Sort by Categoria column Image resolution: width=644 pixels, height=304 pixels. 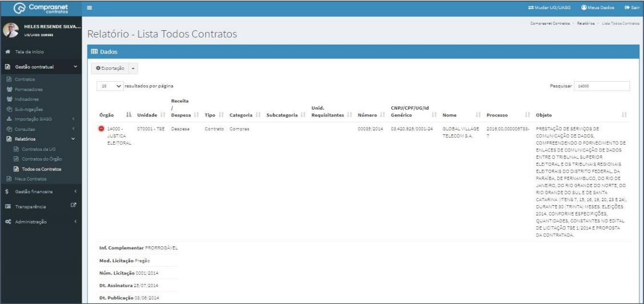click(x=245, y=115)
